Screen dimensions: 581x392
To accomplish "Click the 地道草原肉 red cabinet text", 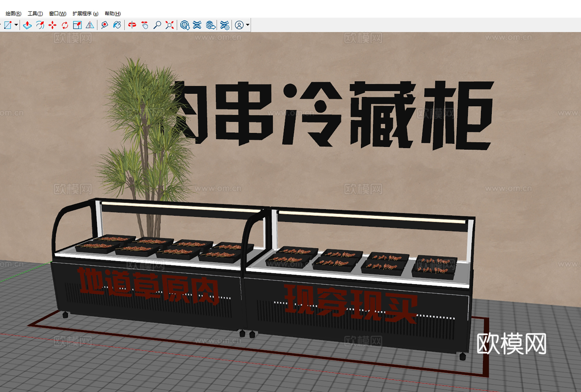I will coord(149,286).
